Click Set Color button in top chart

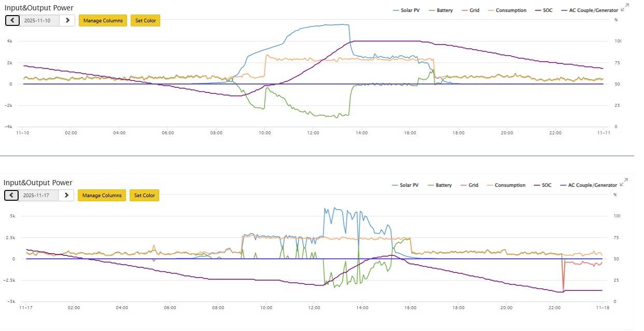(145, 20)
